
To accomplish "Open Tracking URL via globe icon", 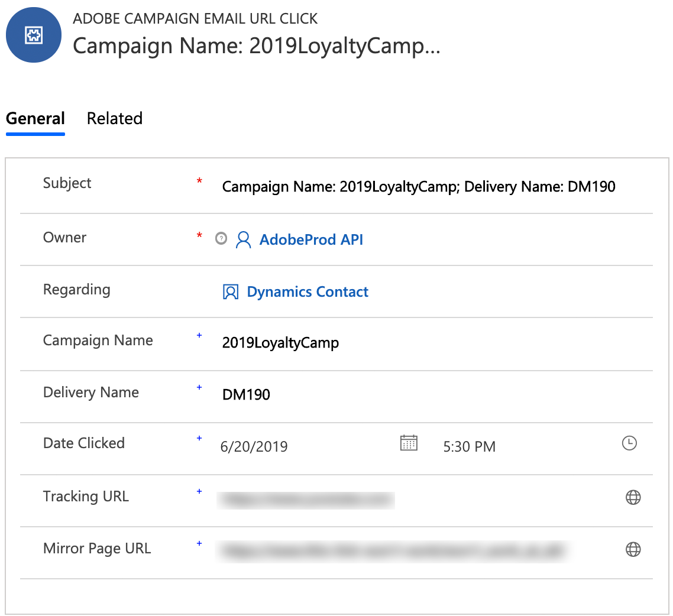I will [x=633, y=498].
